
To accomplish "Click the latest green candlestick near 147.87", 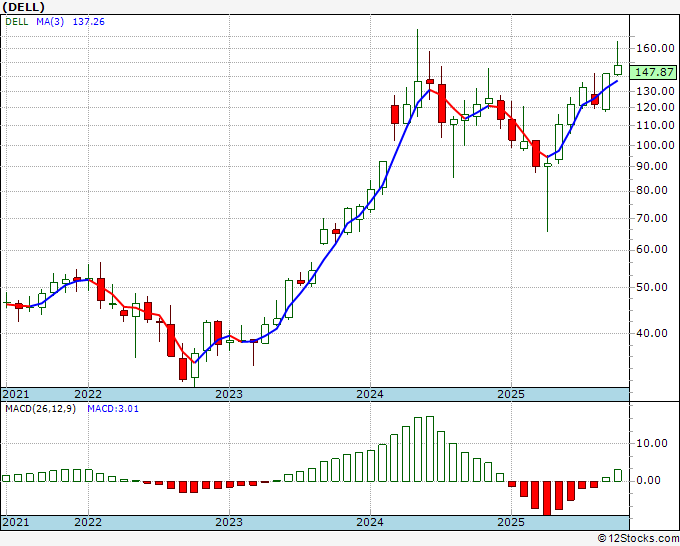I will pos(618,70).
